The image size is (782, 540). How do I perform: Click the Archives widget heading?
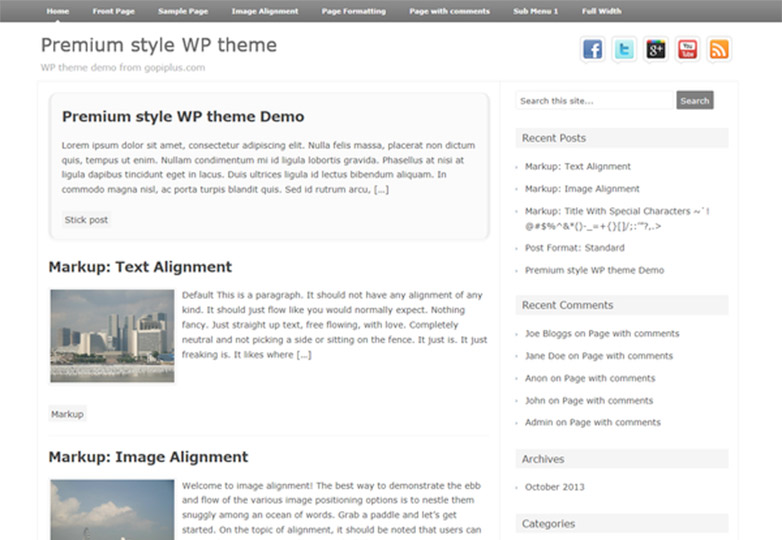[x=622, y=459]
